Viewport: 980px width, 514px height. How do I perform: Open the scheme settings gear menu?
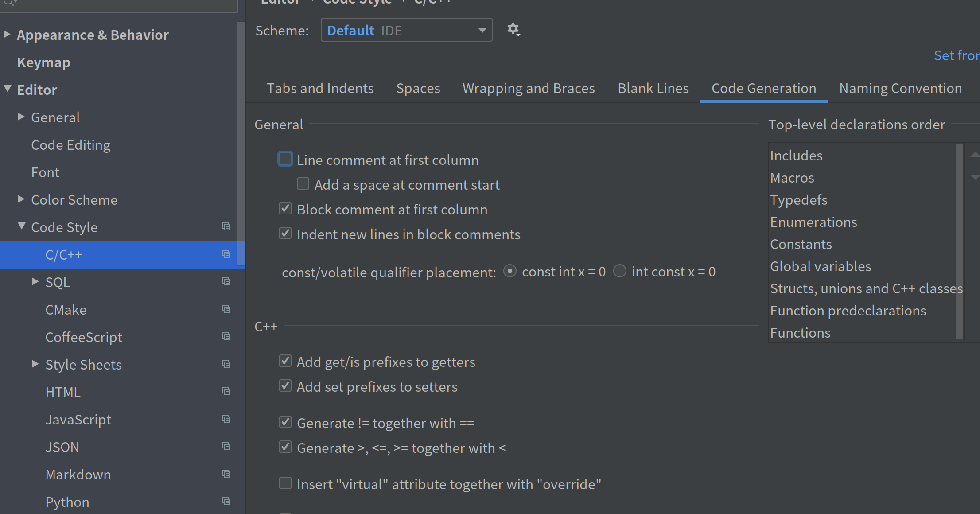pyautogui.click(x=513, y=29)
